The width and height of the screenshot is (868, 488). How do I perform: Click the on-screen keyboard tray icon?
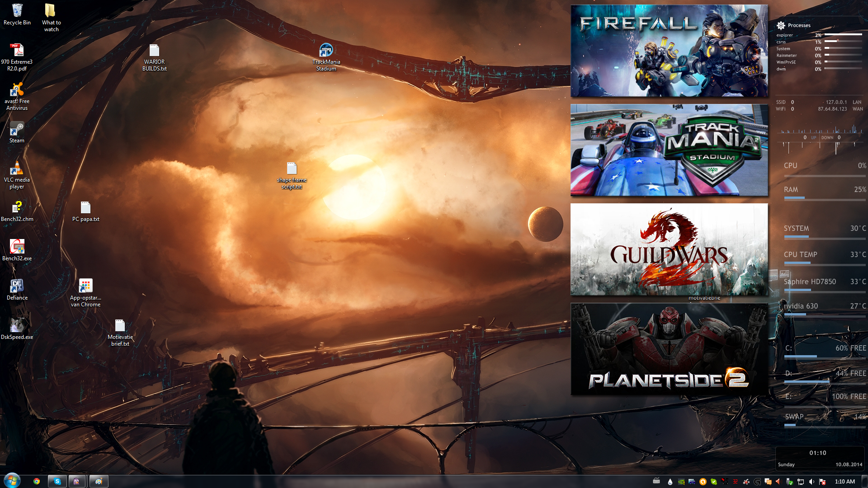point(656,481)
